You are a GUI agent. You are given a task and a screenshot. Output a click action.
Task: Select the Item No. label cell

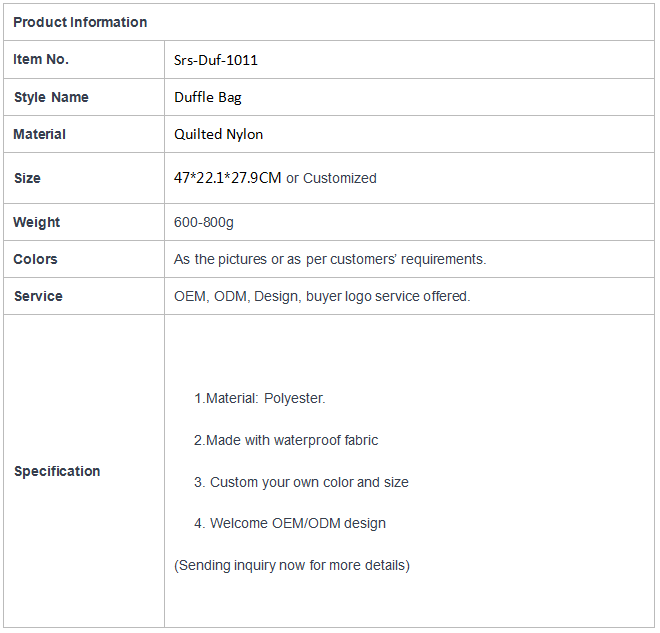point(84,59)
